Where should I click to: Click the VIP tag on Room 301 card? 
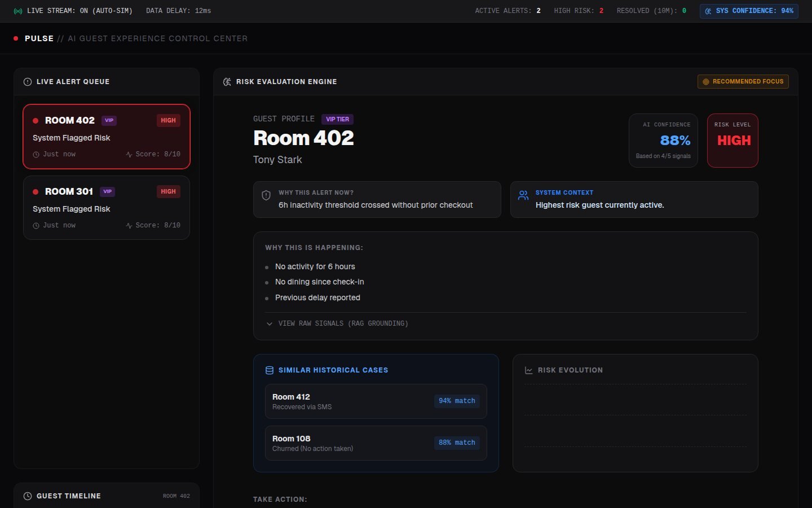coord(108,192)
